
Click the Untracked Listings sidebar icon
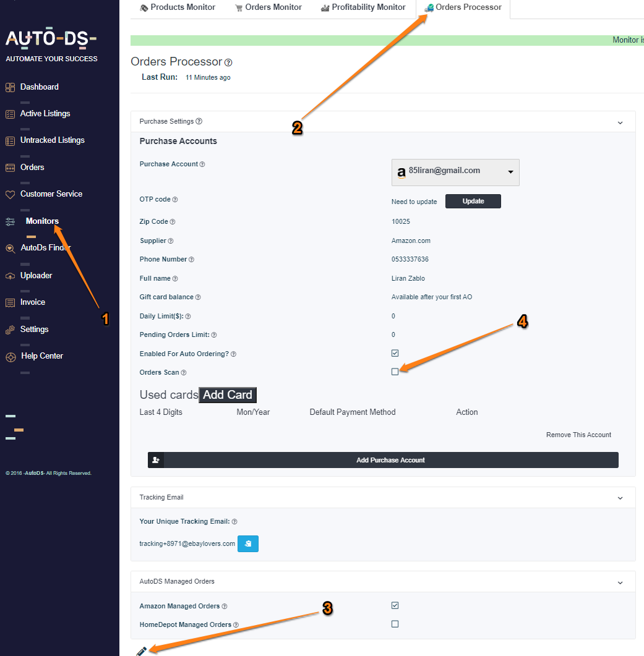10,141
